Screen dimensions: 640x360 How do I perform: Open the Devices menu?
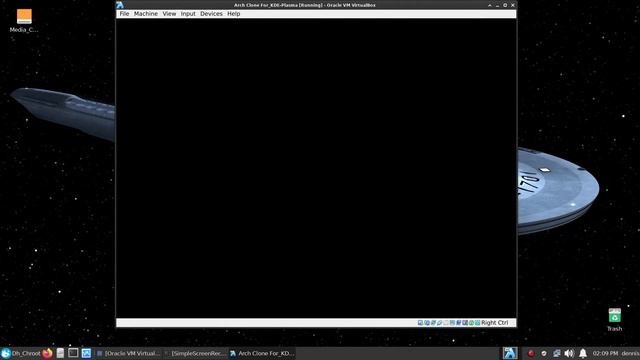[x=211, y=13]
